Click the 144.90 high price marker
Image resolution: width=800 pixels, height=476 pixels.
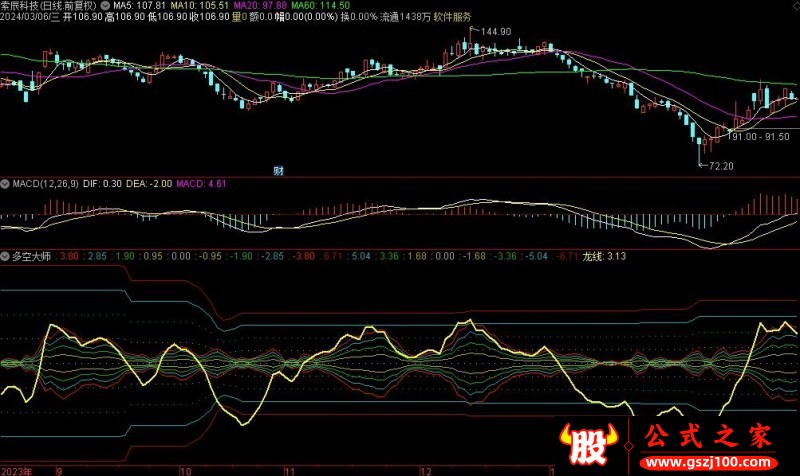pyautogui.click(x=494, y=32)
